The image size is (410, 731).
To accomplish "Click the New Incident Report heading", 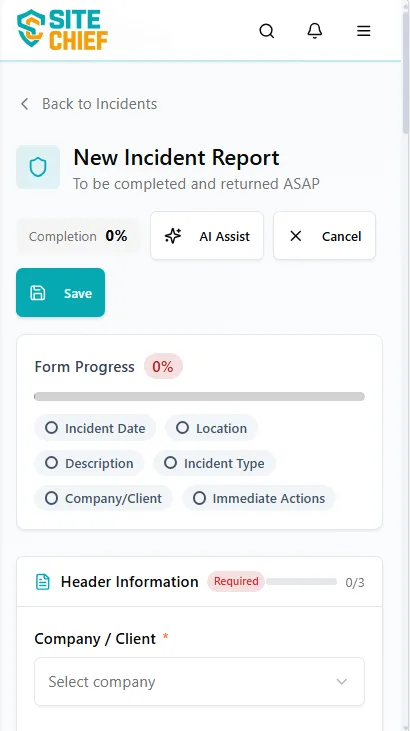I will point(176,158).
